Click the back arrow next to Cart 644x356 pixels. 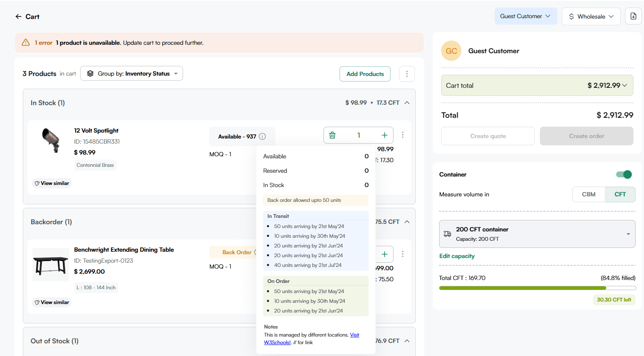[x=18, y=16]
